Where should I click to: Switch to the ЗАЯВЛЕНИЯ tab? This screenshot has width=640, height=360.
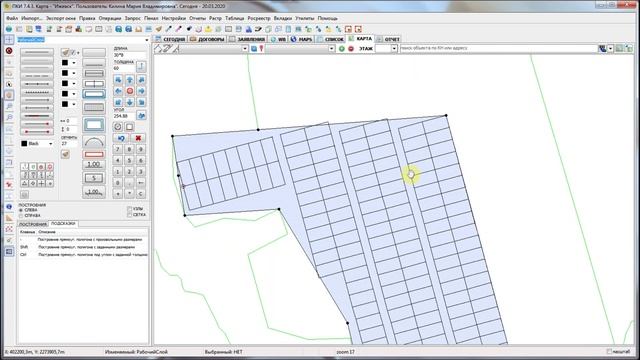(x=247, y=39)
